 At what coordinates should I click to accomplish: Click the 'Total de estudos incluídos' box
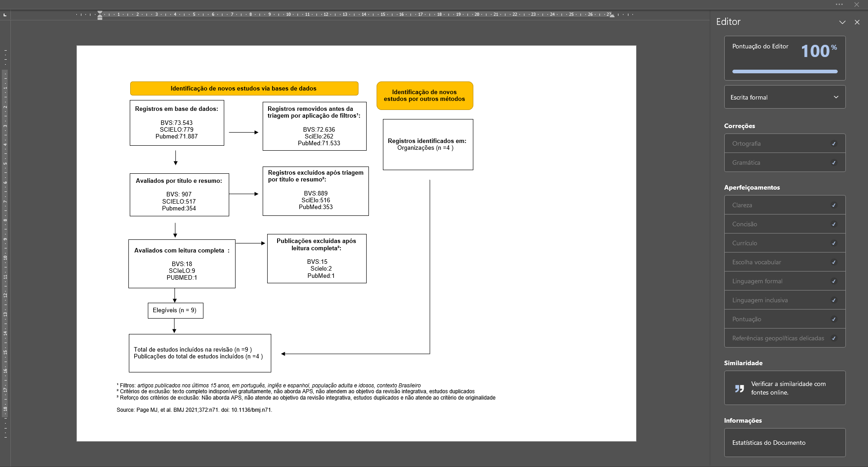click(200, 353)
